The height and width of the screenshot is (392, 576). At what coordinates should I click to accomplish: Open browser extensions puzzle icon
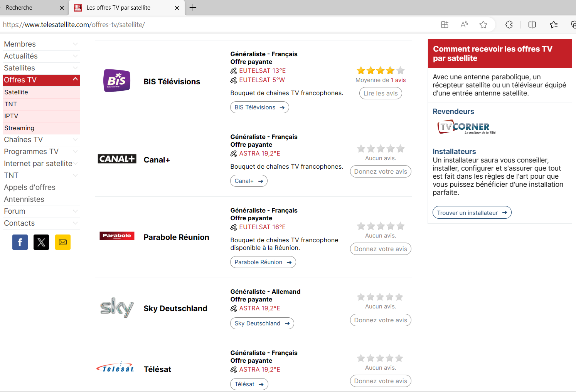[x=509, y=25]
